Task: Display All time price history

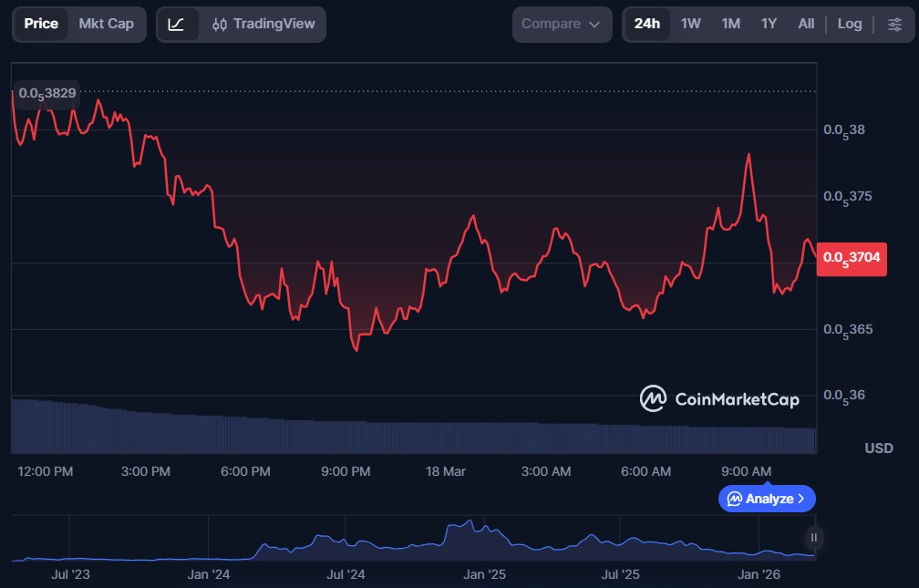Action: pyautogui.click(x=806, y=24)
